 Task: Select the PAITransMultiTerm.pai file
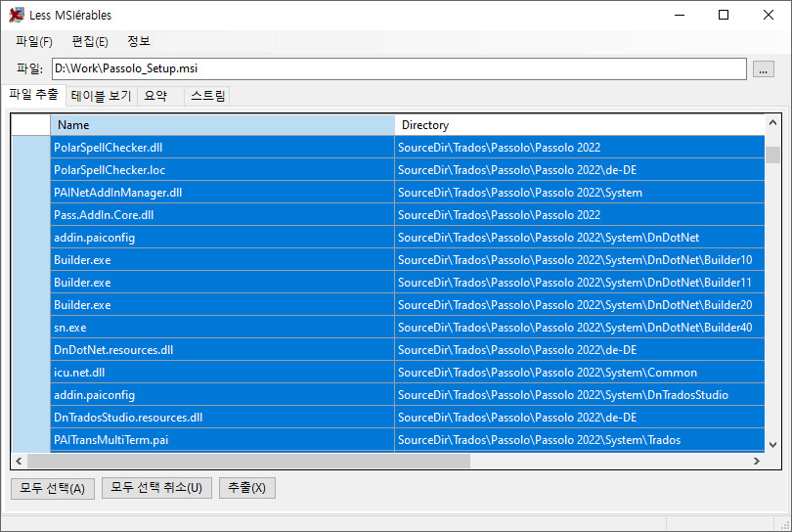[222, 439]
